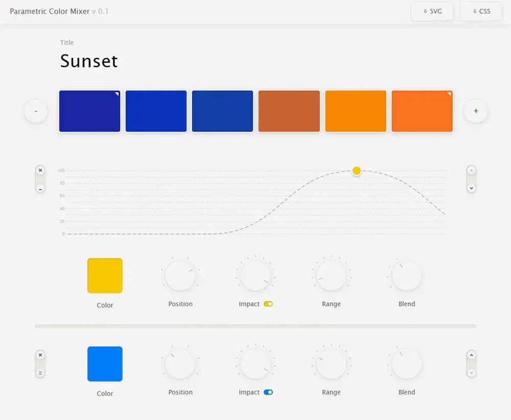Select the fifth bright orange swatch
The image size is (511, 420).
point(356,111)
